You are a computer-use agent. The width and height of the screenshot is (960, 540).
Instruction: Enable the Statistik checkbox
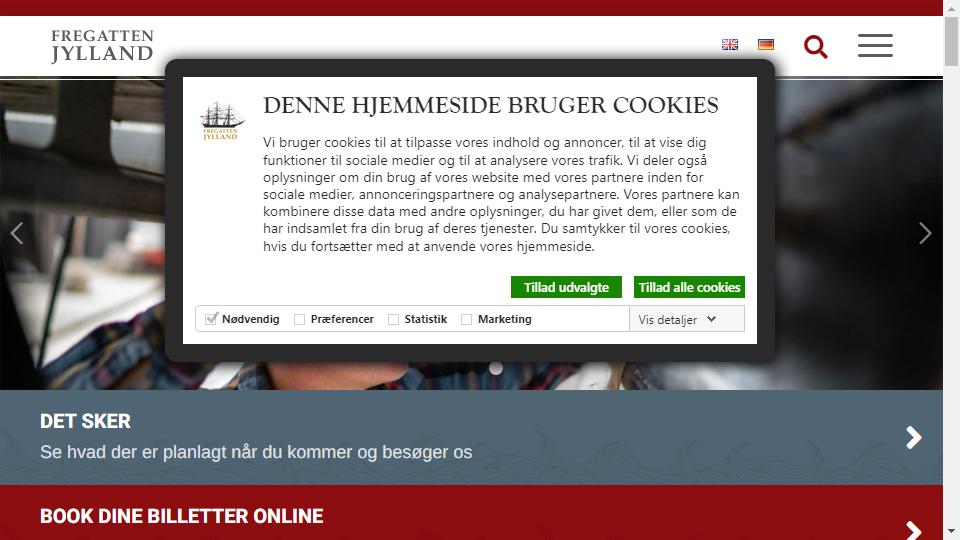394,320
